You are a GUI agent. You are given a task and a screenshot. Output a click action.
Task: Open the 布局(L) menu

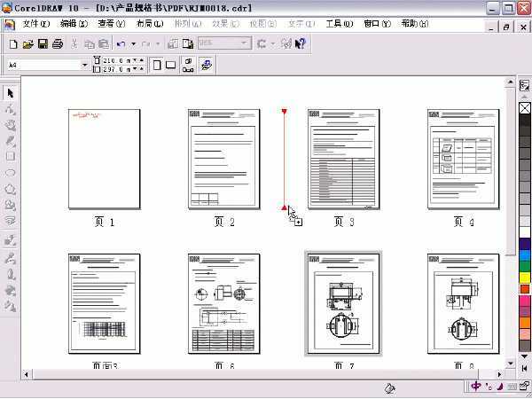tap(150, 24)
